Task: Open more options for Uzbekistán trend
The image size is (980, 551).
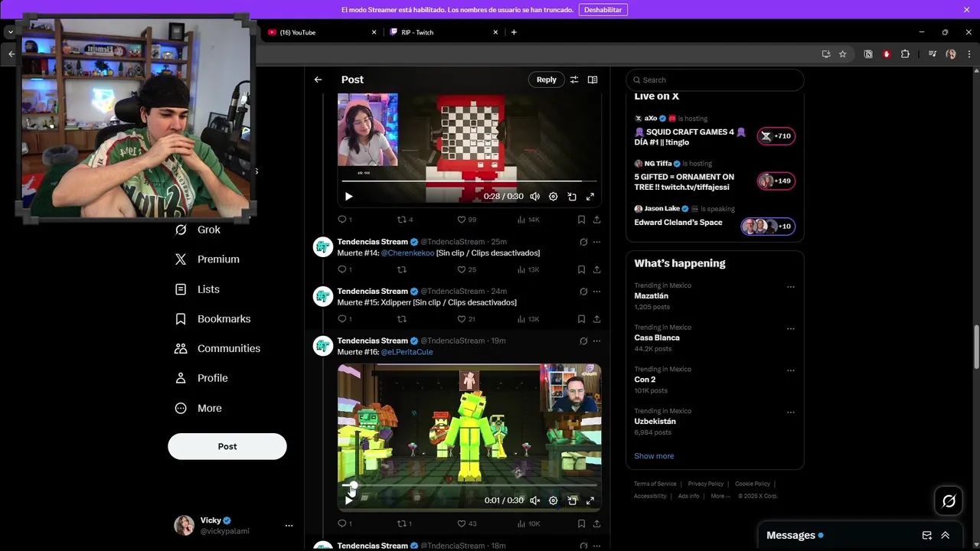Action: pyautogui.click(x=791, y=412)
